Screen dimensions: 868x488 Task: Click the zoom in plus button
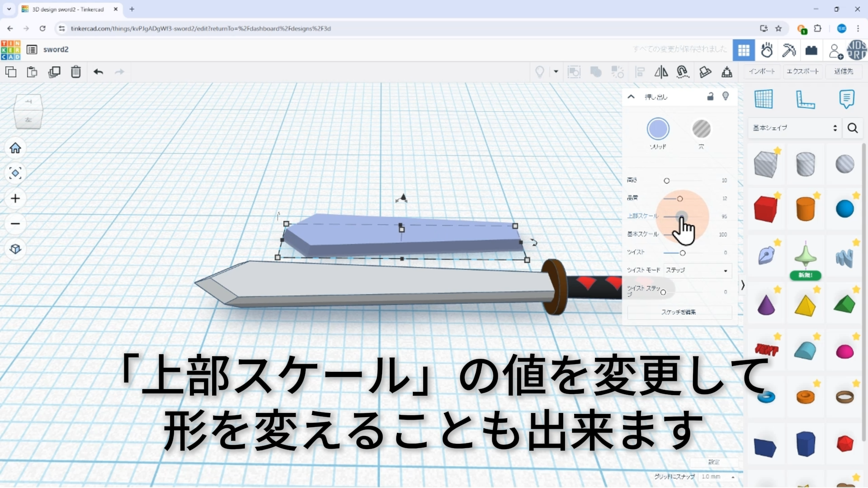click(x=15, y=198)
